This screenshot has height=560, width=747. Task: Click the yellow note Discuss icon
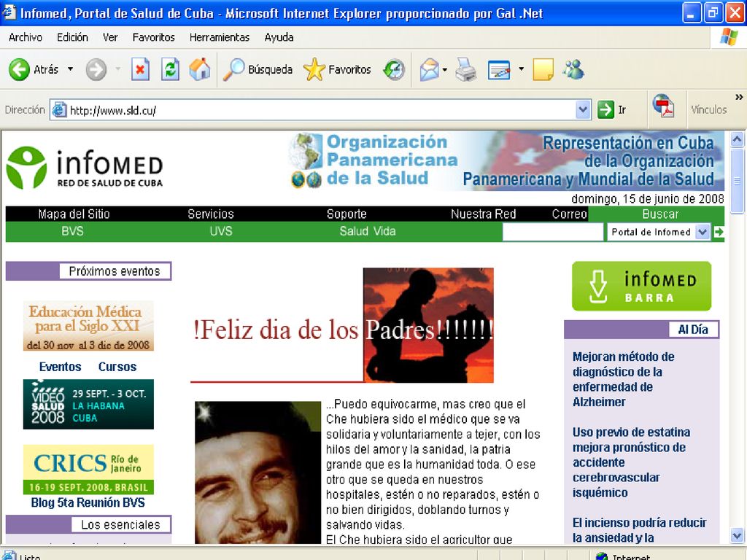click(543, 70)
